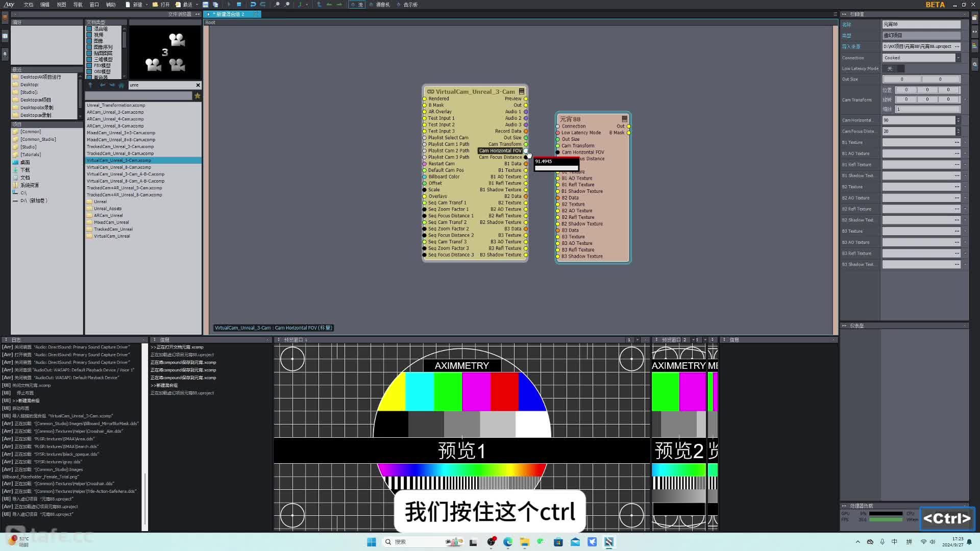This screenshot has height=551, width=980.
Task: Open the 视图 menu
Action: [x=61, y=5]
